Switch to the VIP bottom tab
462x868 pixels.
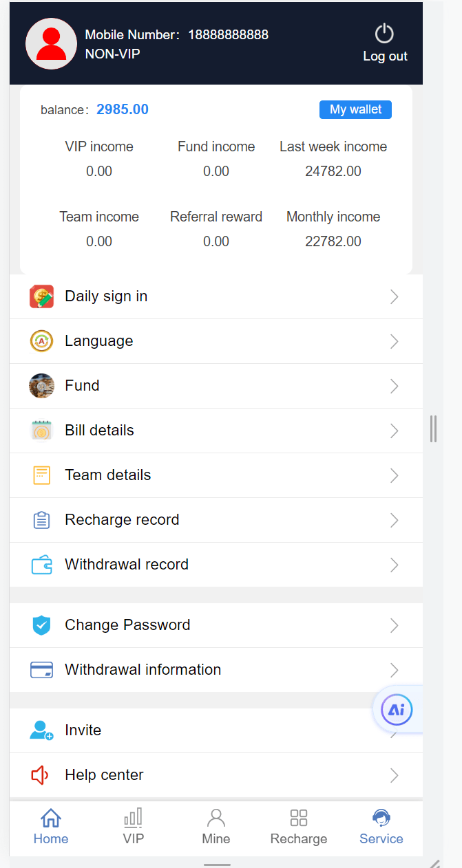coord(134,827)
